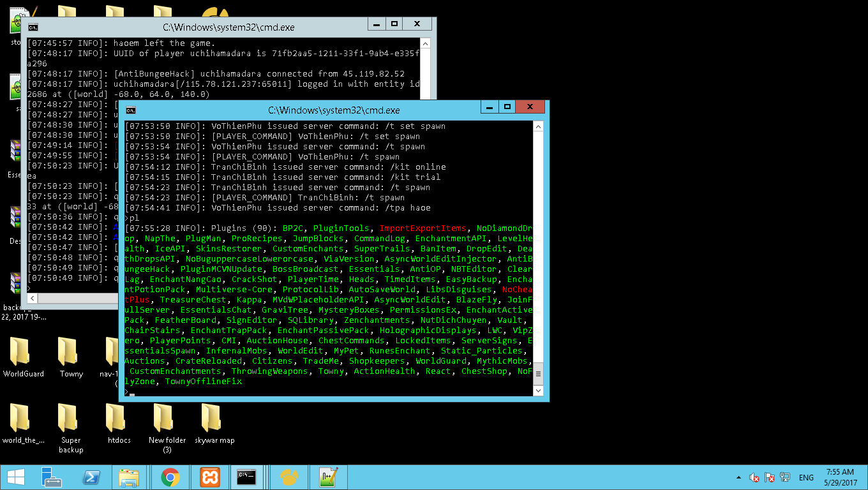
Task: Click the '[AntiBungeeHack] uchihamadara connected' log line
Action: tap(216, 74)
